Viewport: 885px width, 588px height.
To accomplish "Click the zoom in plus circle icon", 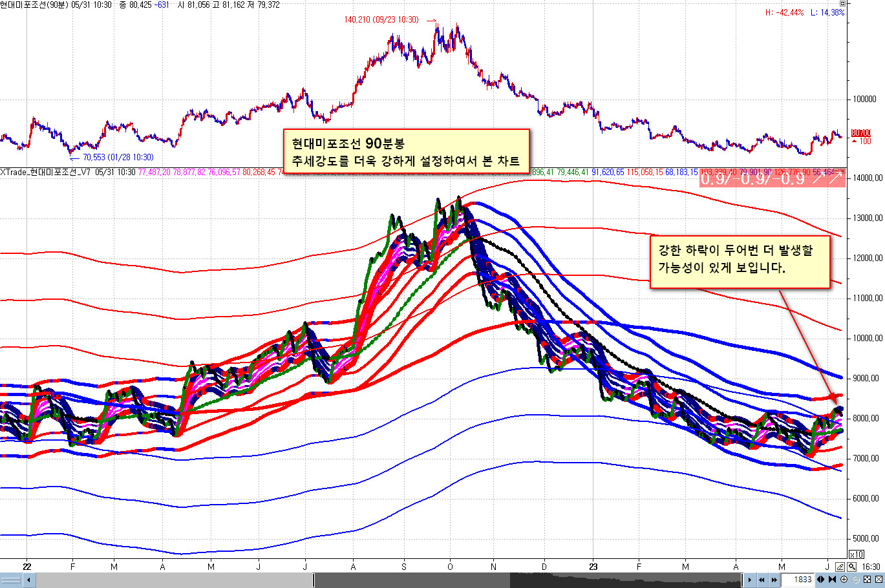I will [x=844, y=580].
